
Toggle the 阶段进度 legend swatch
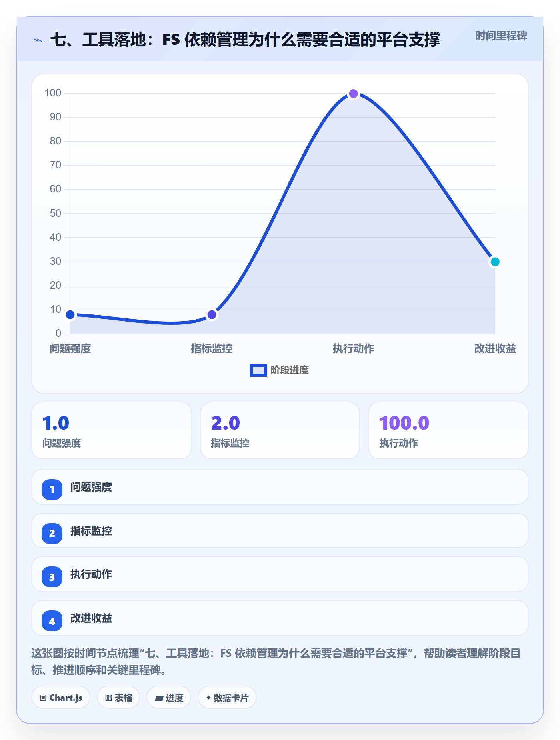pos(258,370)
